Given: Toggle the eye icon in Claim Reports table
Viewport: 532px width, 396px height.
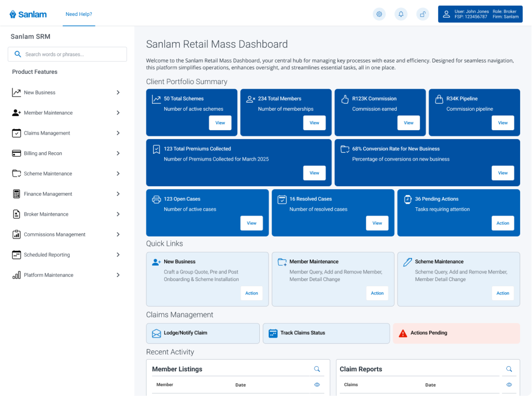Looking at the screenshot, I should [509, 385].
